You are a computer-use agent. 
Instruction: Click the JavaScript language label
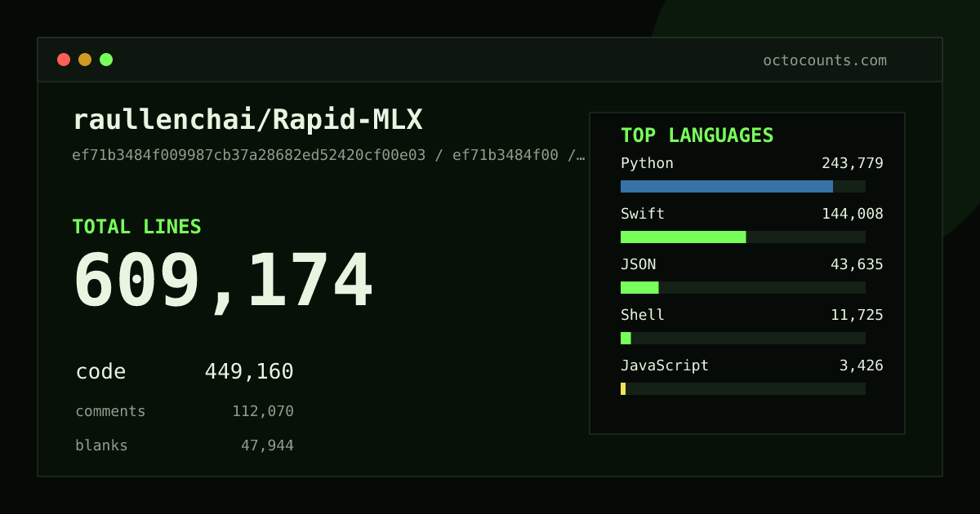pyautogui.click(x=665, y=366)
